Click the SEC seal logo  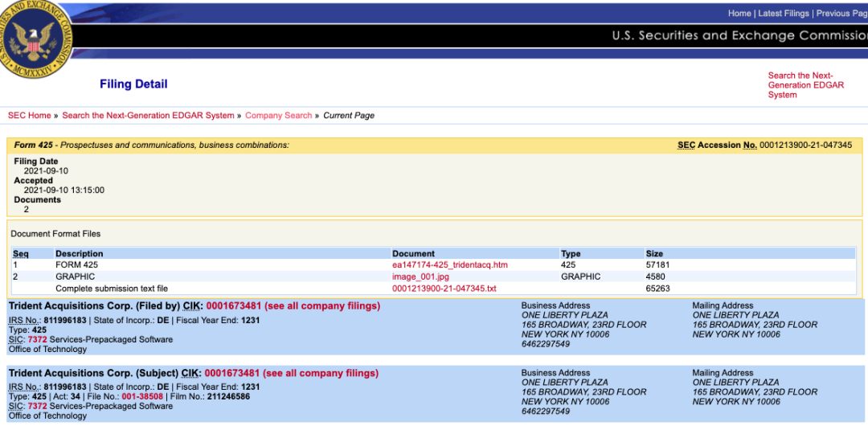click(35, 38)
